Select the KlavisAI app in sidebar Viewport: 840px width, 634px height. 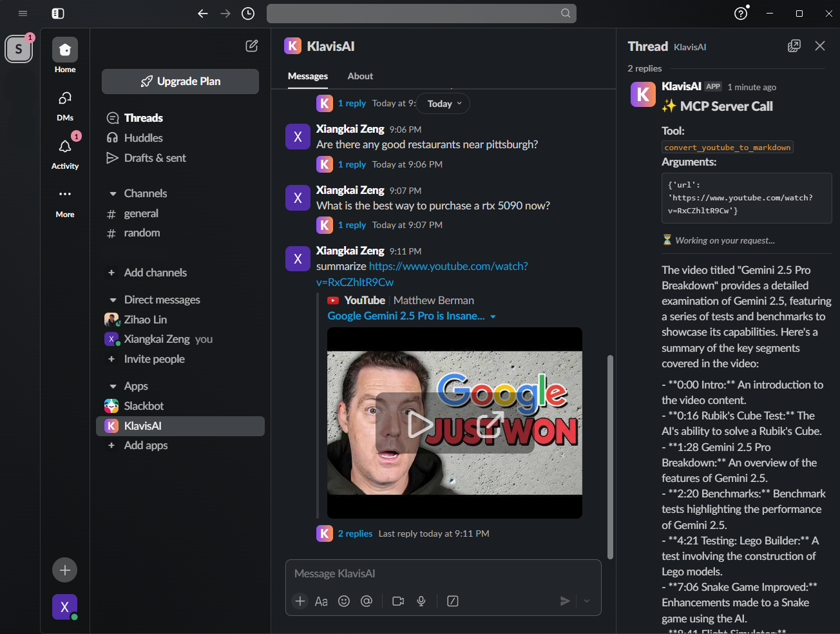tap(180, 426)
